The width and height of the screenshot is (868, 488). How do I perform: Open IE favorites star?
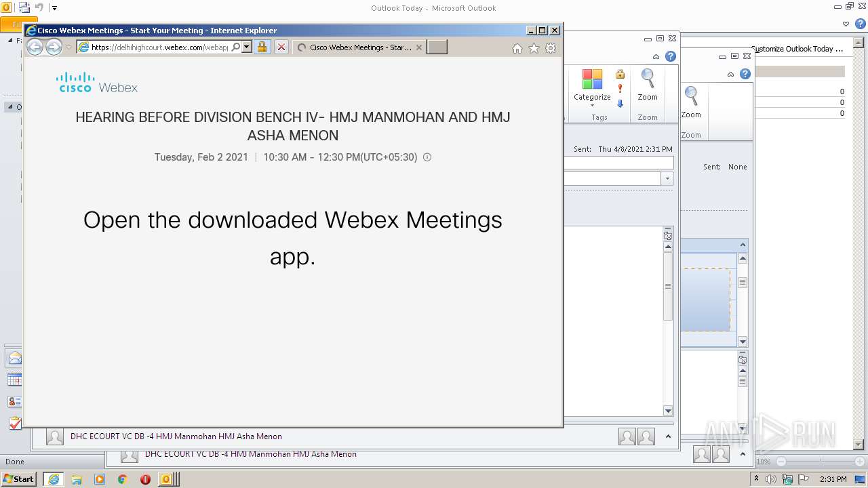tap(534, 48)
